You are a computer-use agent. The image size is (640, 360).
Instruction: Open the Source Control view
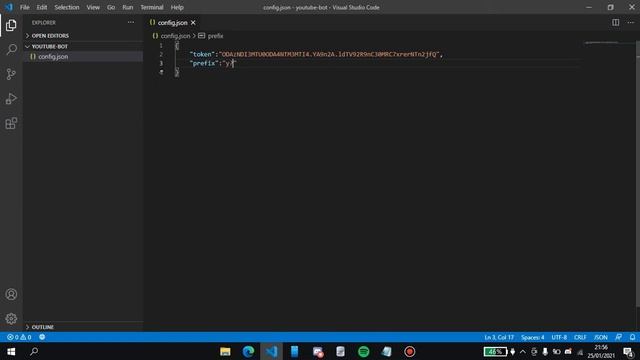11,74
